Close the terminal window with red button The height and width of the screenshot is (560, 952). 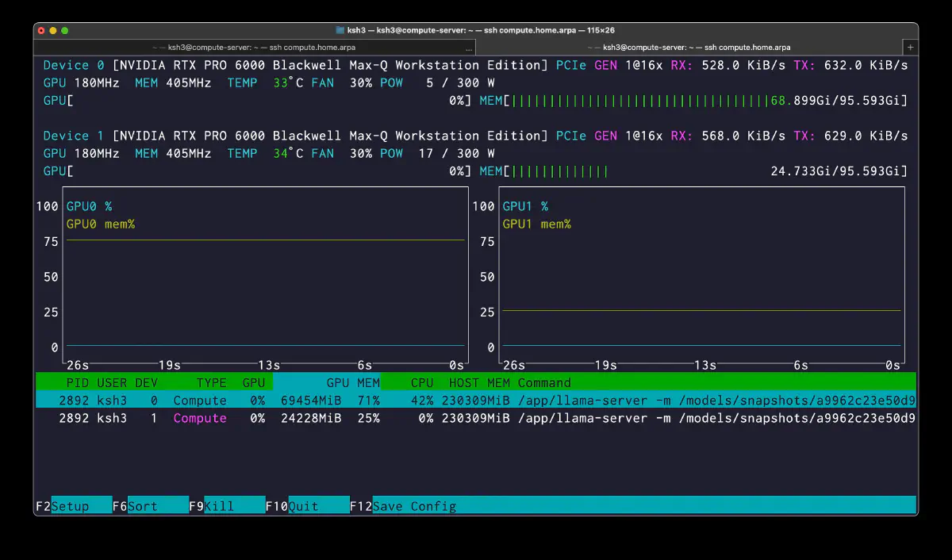42,30
